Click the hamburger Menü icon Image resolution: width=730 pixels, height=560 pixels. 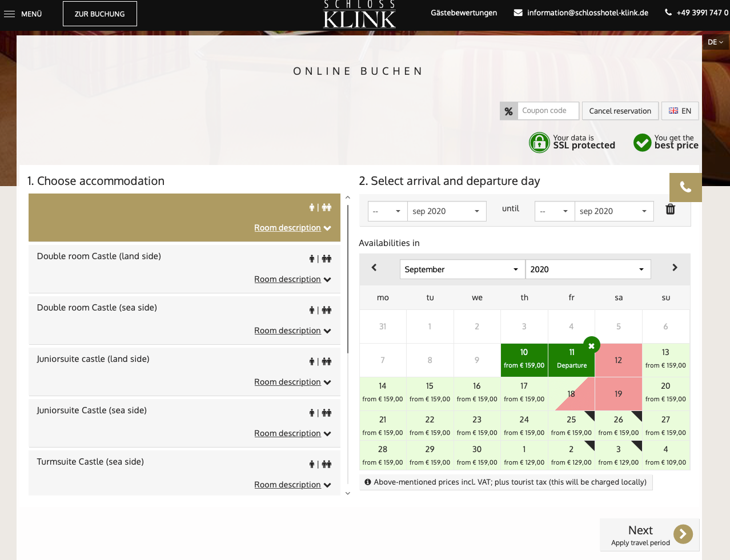(10, 14)
